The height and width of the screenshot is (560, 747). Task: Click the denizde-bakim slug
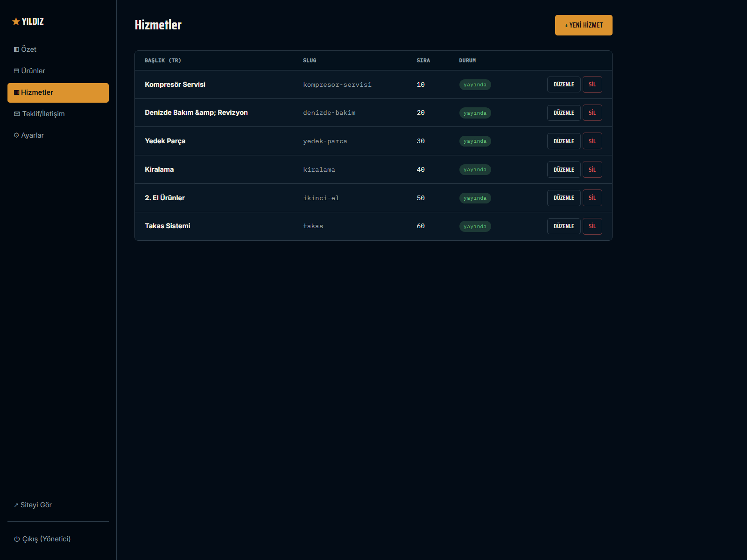[x=329, y=113]
